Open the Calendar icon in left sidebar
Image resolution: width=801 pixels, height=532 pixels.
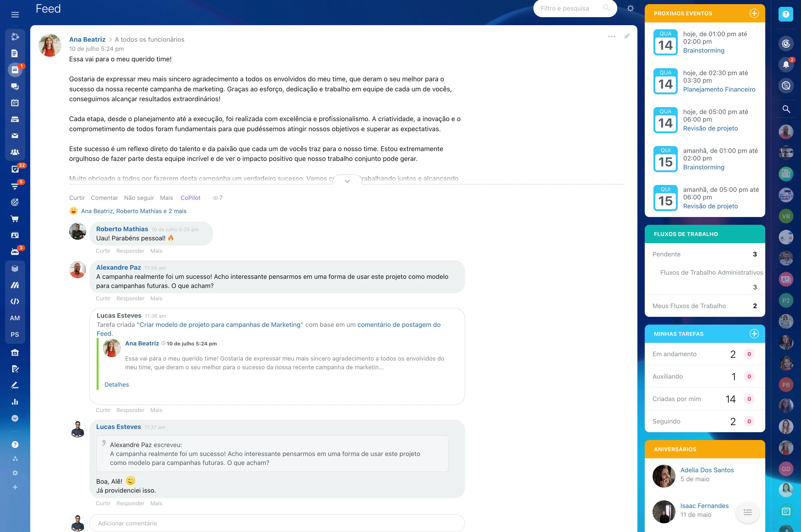point(15,103)
